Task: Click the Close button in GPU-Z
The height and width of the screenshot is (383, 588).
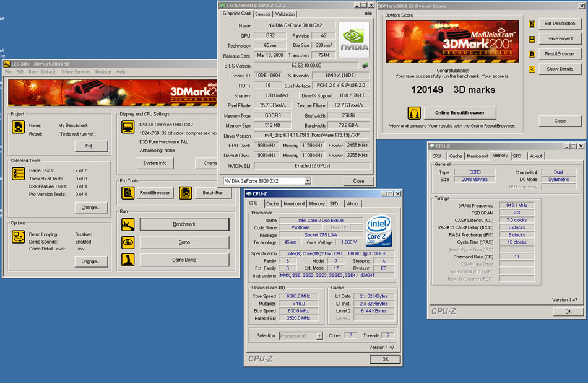Action: click(358, 181)
